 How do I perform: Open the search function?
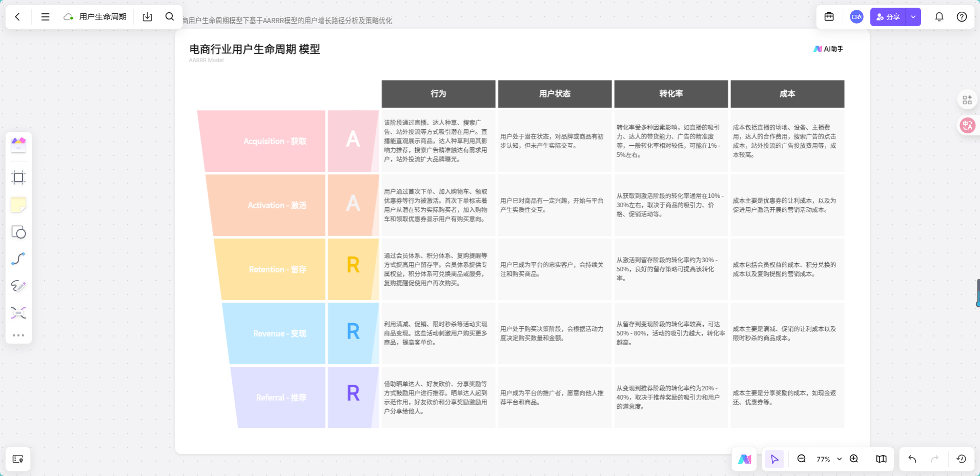click(x=170, y=16)
